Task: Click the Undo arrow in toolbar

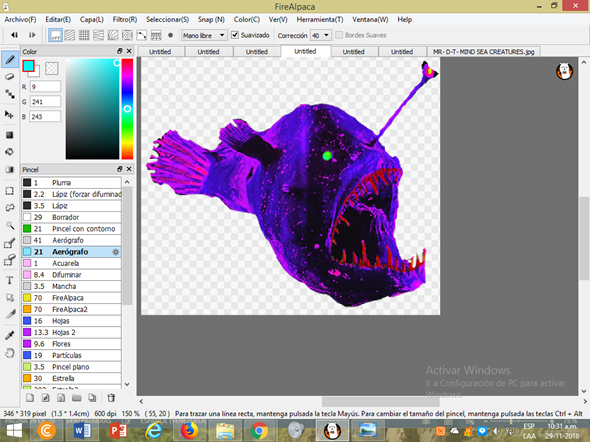Action: [x=15, y=35]
